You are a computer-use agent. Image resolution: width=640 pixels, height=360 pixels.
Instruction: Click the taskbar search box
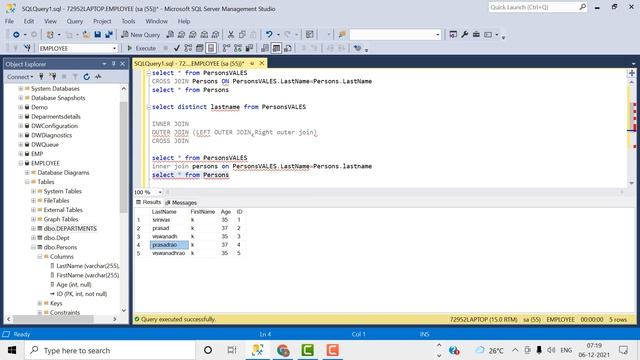pos(110,350)
